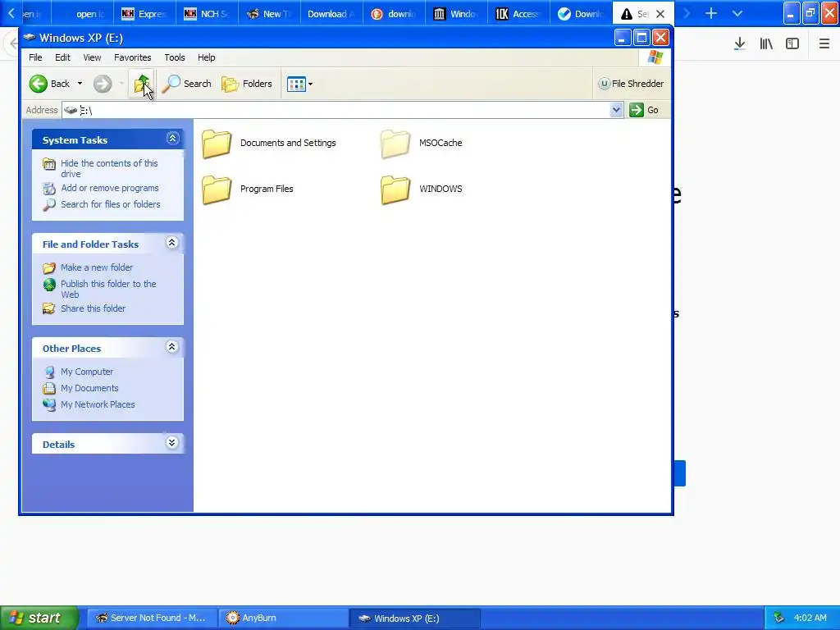Toggle Firefox sidebar icon
This screenshot has width=840, height=630.
pyautogui.click(x=792, y=43)
